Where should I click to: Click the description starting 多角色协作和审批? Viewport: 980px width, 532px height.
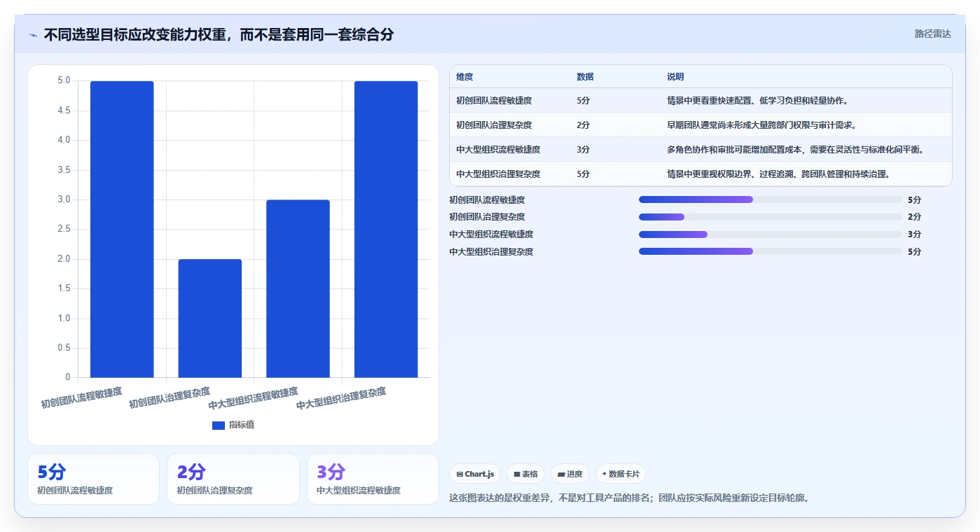[796, 150]
